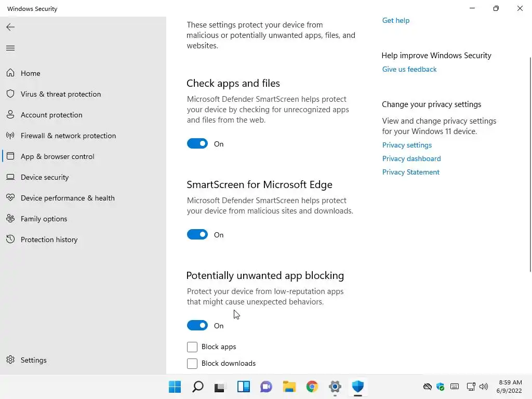The image size is (532, 399).
Task: Click the touch keyboard tray icon
Action: 455,387
